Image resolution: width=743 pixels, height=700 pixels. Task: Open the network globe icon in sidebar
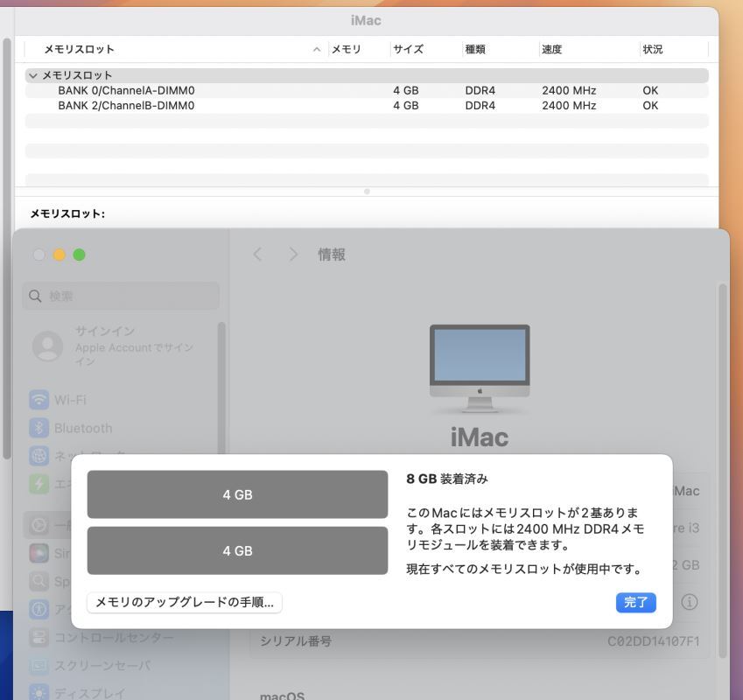[39, 455]
